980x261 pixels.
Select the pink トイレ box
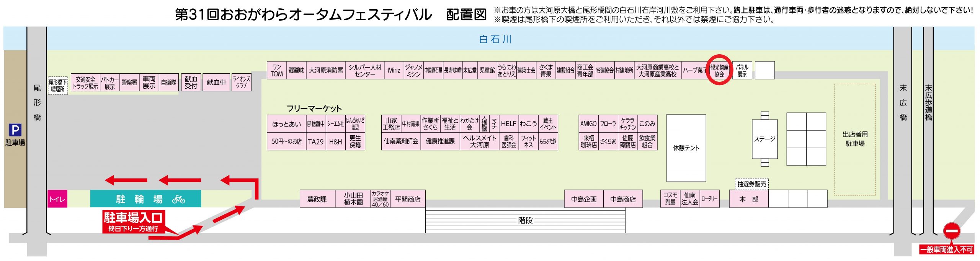(57, 199)
